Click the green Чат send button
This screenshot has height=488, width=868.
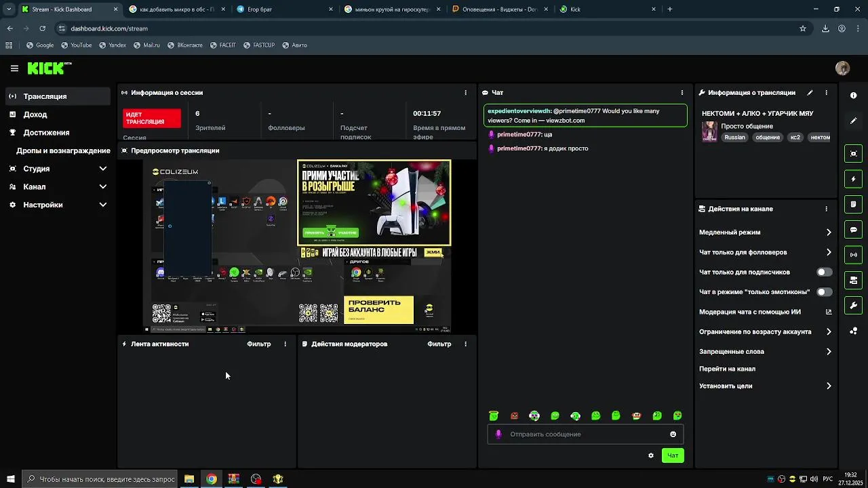[673, 455]
